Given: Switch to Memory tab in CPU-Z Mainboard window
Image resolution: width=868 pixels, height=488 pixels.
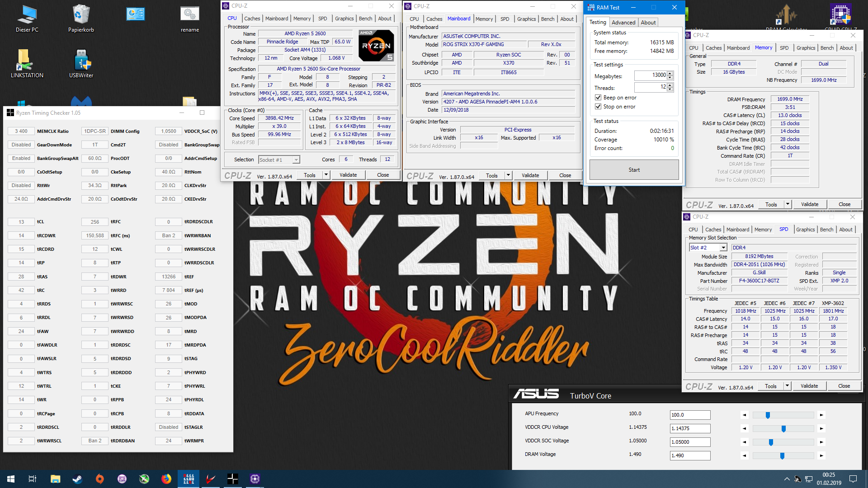Looking at the screenshot, I should coord(484,19).
